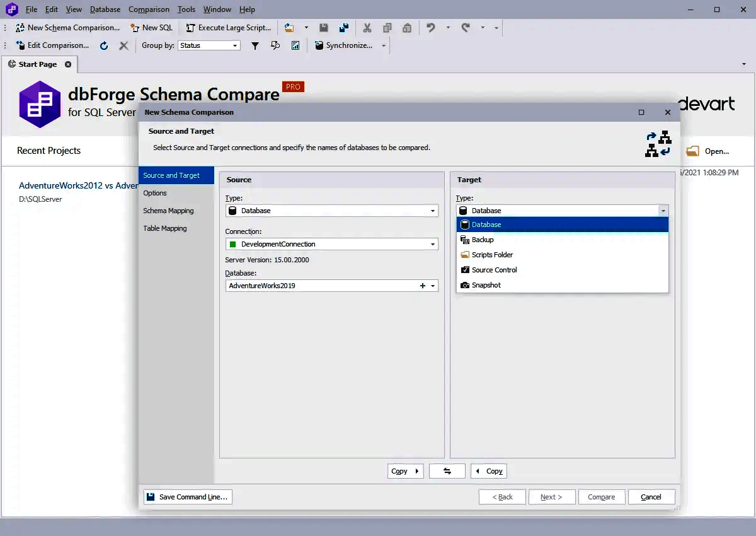Swap Source and Target with the arrows button
756x536 pixels.
(x=447, y=470)
